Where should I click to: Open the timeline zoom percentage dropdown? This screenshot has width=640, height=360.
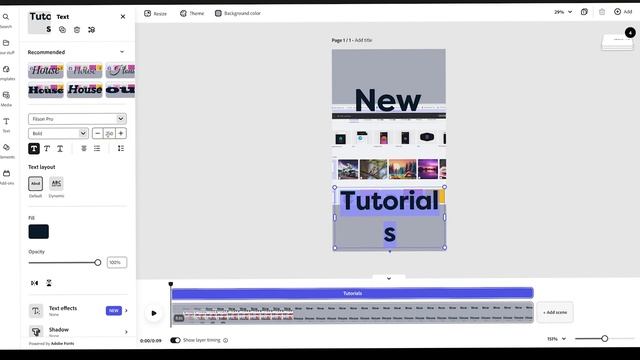point(556,339)
